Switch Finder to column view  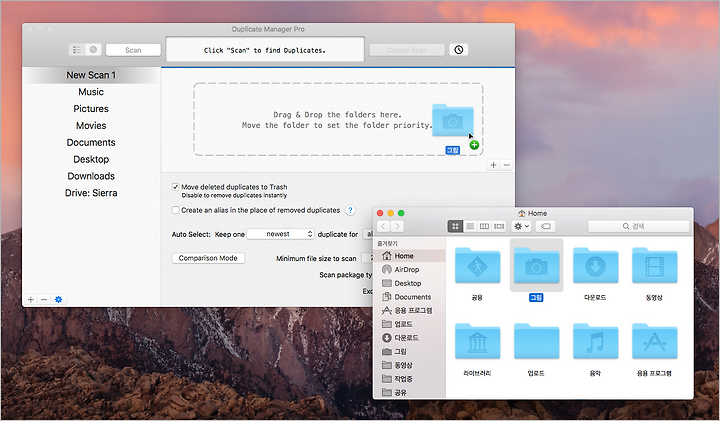coord(484,226)
